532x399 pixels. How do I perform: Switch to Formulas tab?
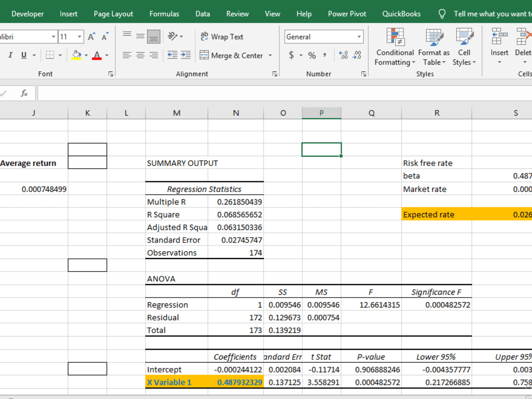(x=164, y=14)
